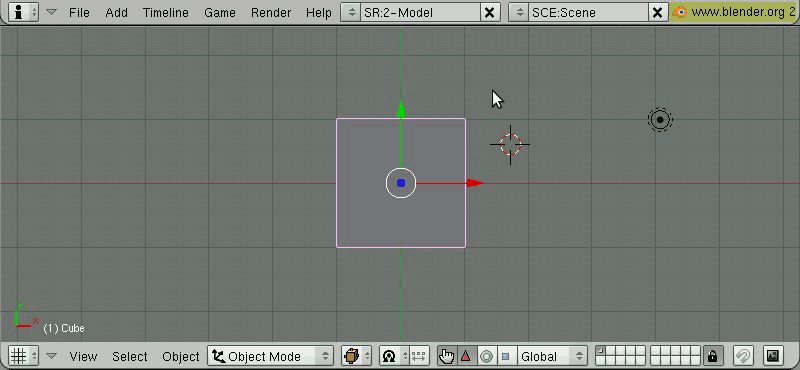Delete current screen with SR X button

click(x=489, y=12)
